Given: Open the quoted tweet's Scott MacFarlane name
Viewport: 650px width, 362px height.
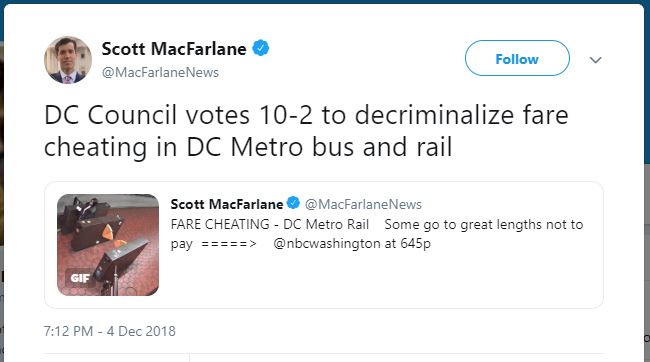Looking at the screenshot, I should 227,204.
